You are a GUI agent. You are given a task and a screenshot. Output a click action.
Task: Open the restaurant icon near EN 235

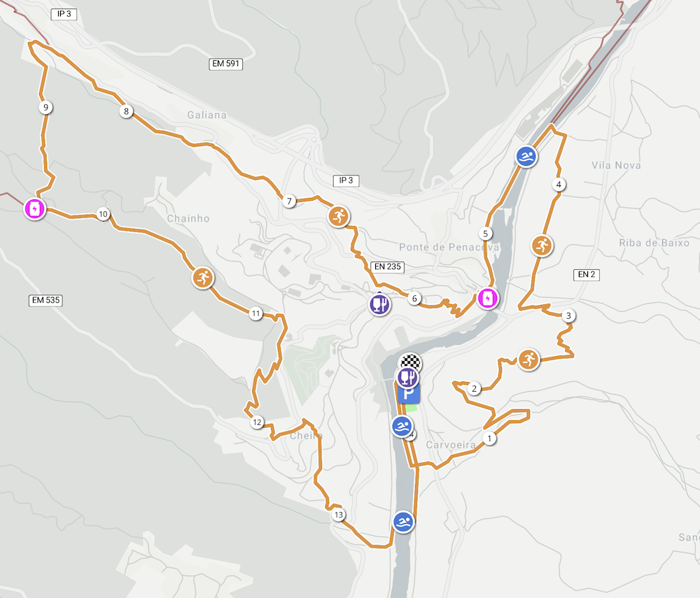pos(379,304)
